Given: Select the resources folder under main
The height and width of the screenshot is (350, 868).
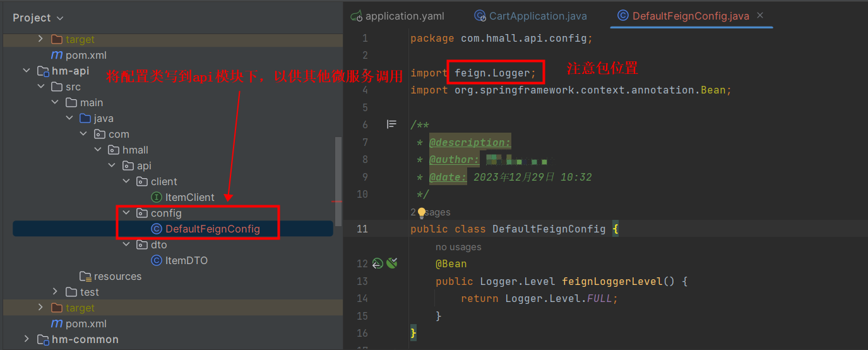Looking at the screenshot, I should [x=117, y=276].
